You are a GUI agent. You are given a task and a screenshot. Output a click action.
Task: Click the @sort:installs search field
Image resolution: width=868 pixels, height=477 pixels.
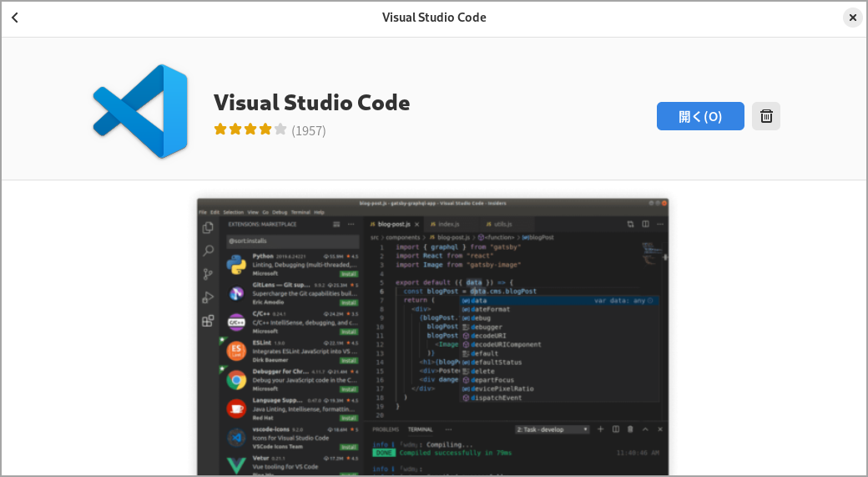click(292, 241)
